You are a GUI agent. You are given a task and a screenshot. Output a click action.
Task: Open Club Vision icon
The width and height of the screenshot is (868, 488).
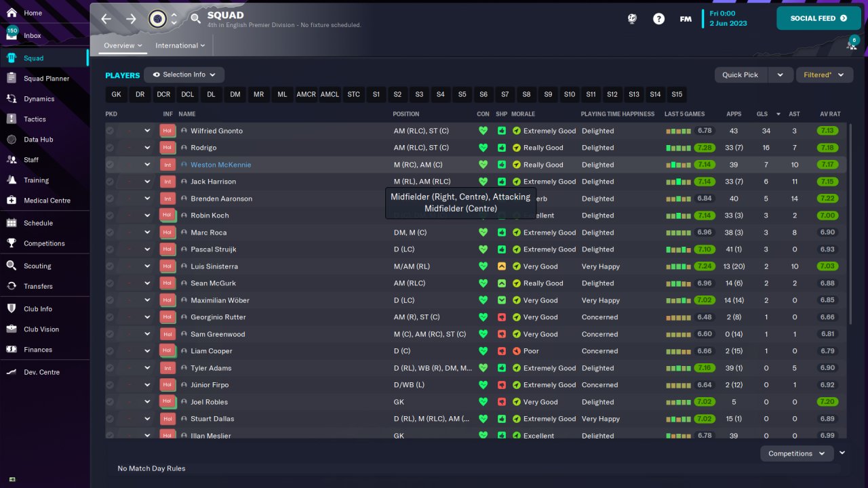point(12,329)
